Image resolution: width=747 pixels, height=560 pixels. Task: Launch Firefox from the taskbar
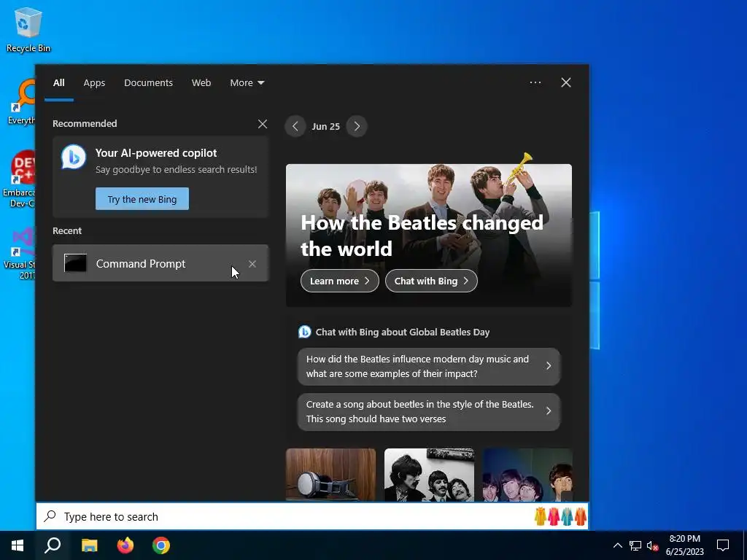[125, 545]
